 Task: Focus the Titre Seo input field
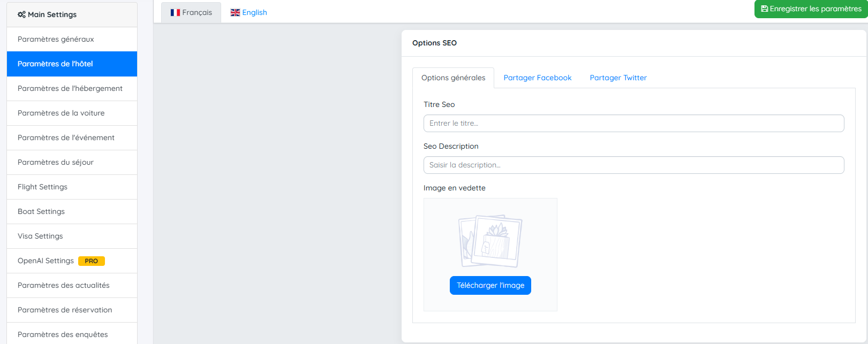tap(633, 123)
